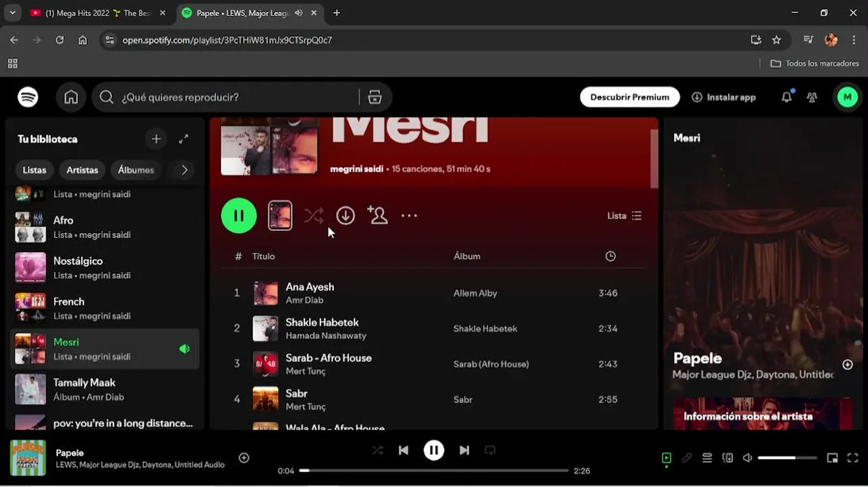
Task: Sort by duration clock icon
Action: coord(610,256)
